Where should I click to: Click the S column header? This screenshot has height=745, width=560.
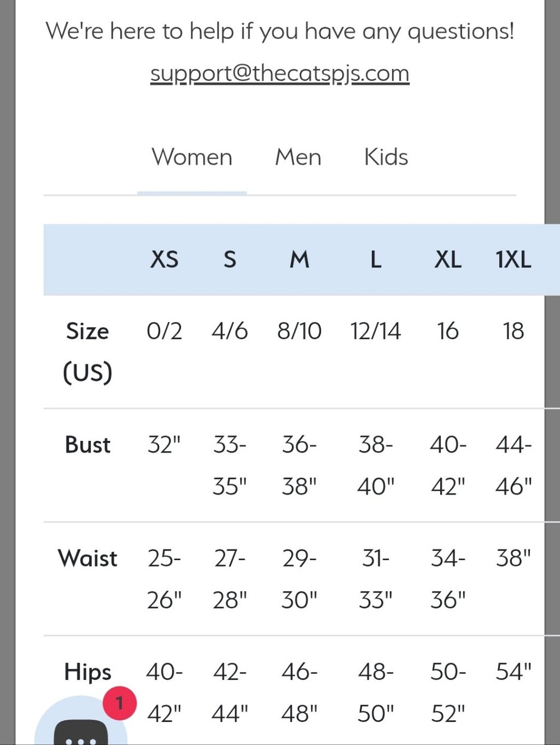click(x=230, y=260)
